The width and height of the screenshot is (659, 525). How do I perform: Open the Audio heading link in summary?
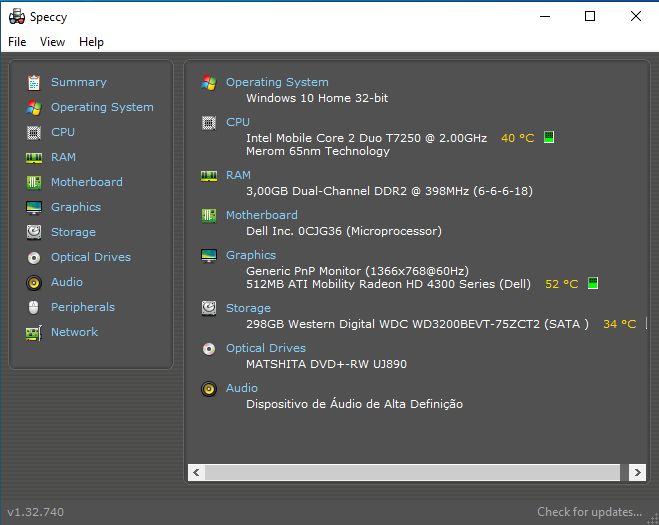click(x=242, y=388)
